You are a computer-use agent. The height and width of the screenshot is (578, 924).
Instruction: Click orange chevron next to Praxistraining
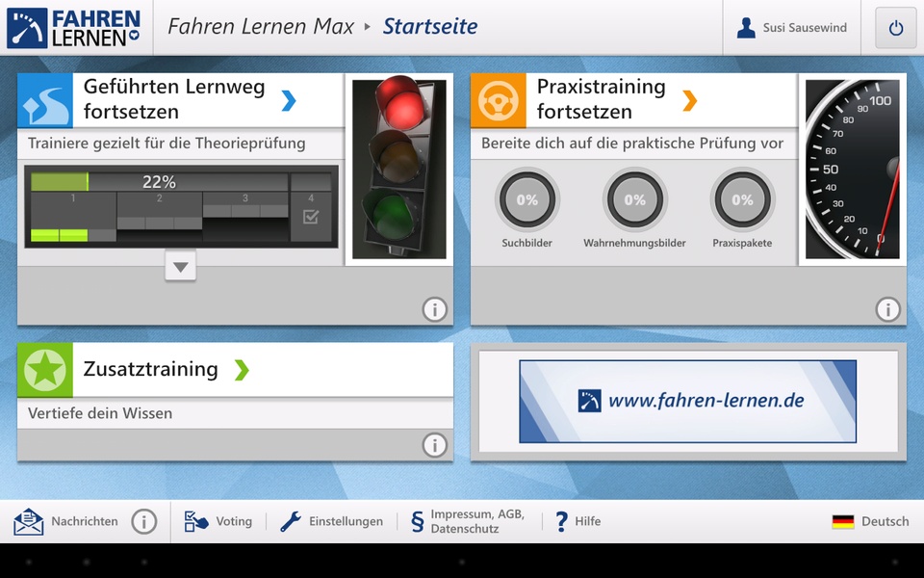689,100
